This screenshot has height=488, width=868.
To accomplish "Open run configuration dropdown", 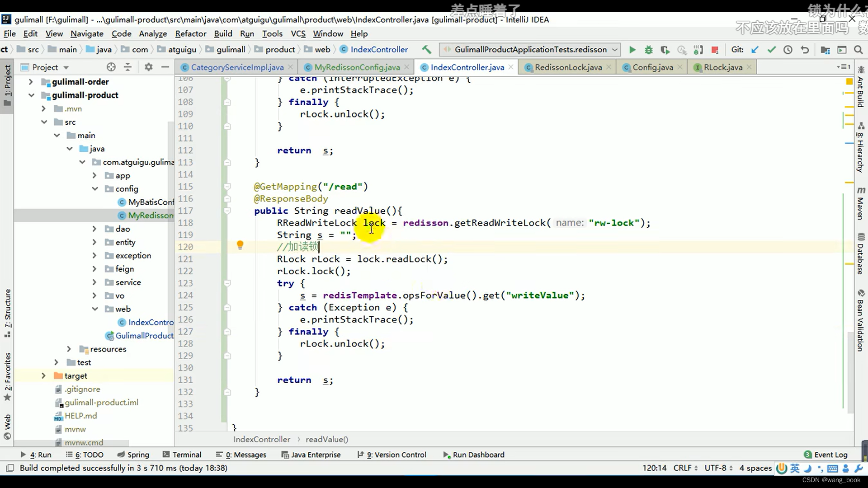I will tap(530, 50).
